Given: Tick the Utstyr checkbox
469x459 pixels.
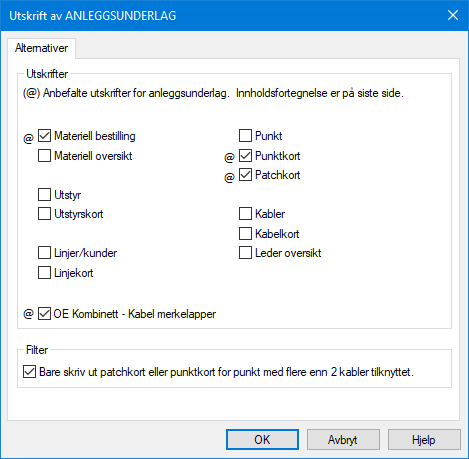Looking at the screenshot, I should [x=44, y=194].
